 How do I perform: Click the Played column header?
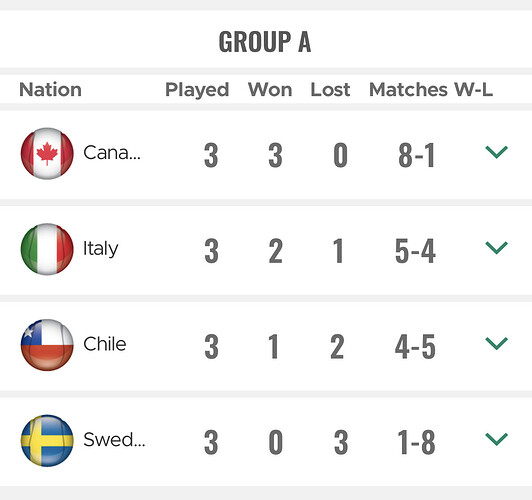197,91
